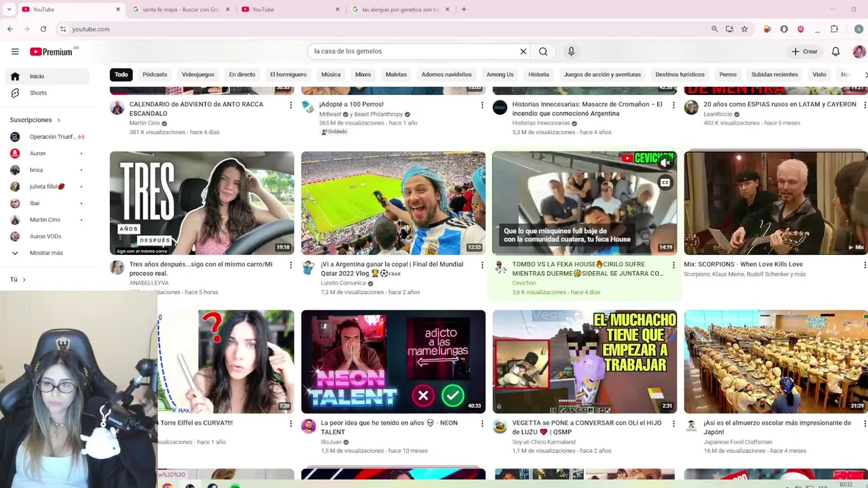Clear the search box with the X

(524, 52)
